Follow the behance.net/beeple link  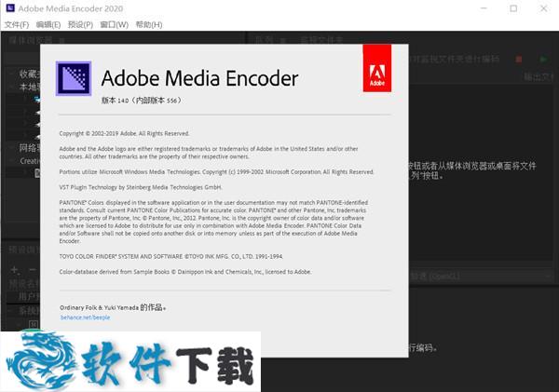click(85, 318)
